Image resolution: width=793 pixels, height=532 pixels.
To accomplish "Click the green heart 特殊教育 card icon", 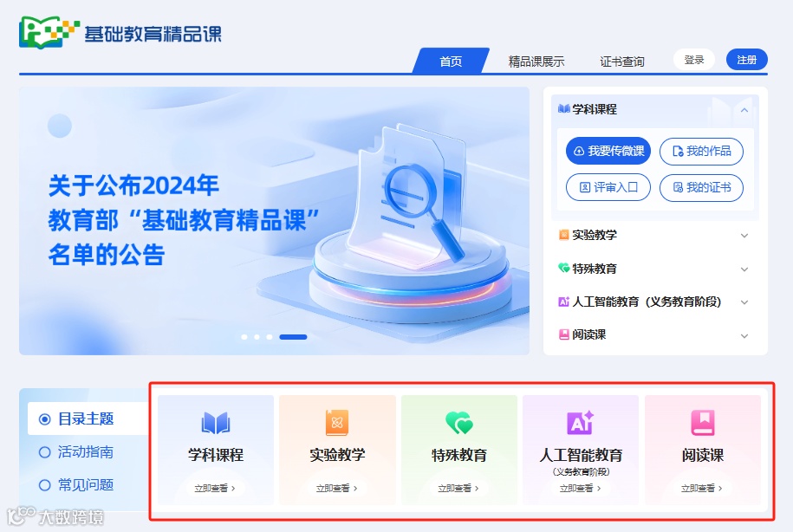I will coord(458,423).
